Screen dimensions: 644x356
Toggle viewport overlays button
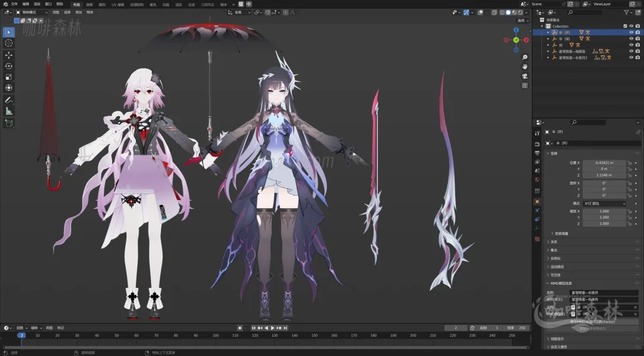480,13
